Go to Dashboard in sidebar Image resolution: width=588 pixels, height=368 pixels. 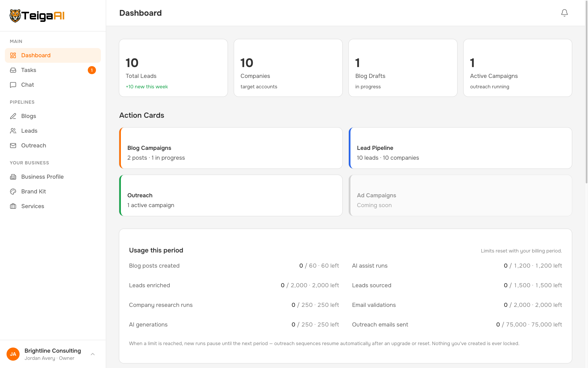[53, 55]
